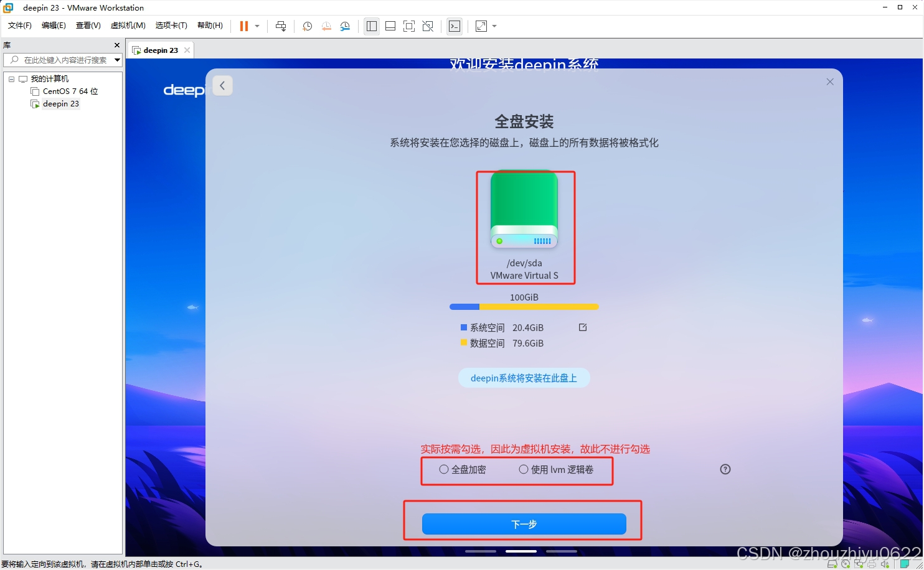Open the 查看(V) menu
This screenshot has height=570, width=924.
click(x=88, y=26)
